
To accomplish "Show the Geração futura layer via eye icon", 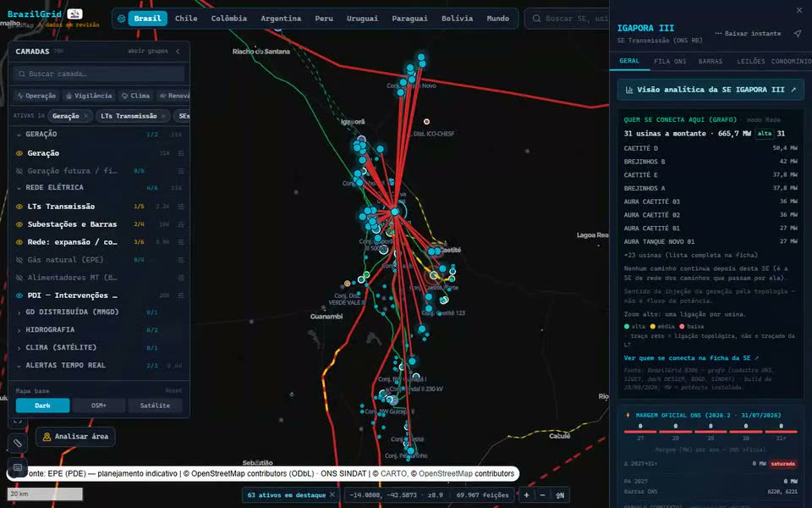I will click(x=19, y=171).
